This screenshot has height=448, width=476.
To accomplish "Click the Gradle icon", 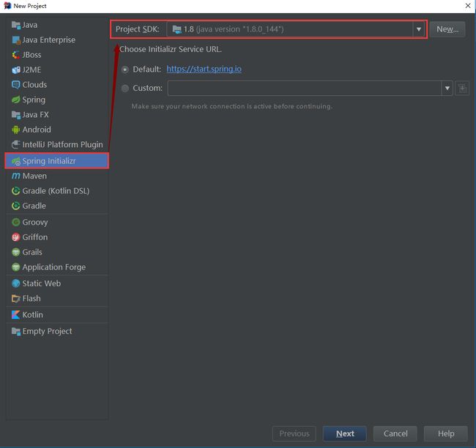I will pos(16,206).
